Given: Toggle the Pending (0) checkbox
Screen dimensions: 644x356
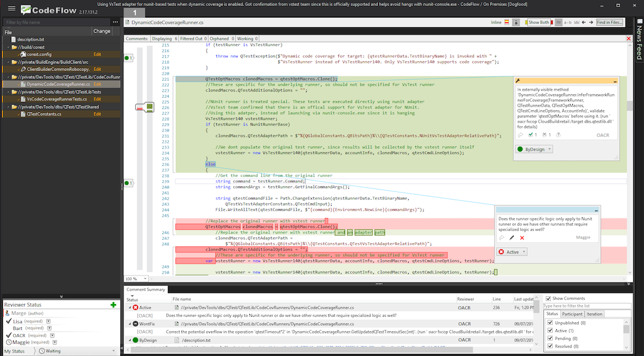Looking at the screenshot, I should click(550, 338).
